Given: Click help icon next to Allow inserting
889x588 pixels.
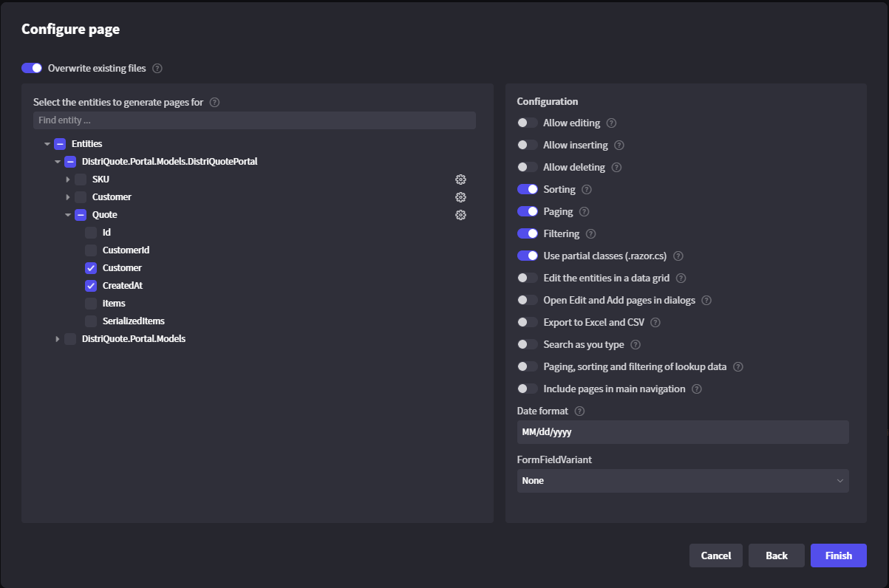Looking at the screenshot, I should click(619, 146).
